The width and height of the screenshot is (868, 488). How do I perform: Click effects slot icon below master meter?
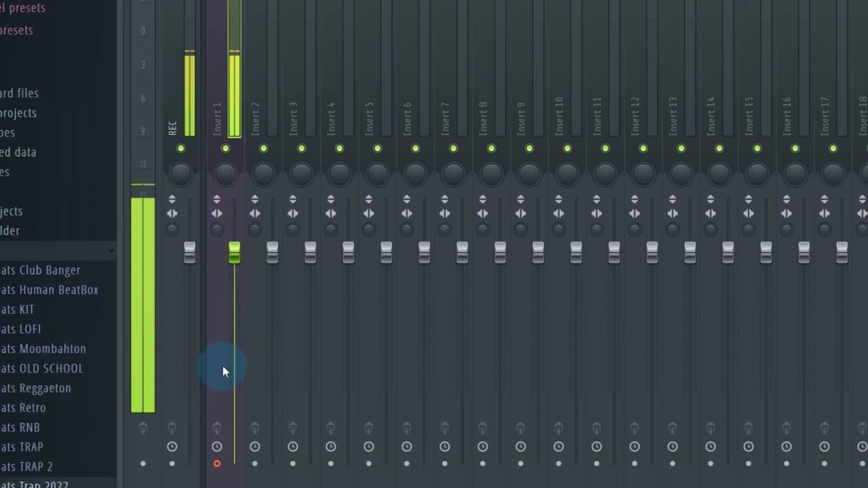click(143, 428)
